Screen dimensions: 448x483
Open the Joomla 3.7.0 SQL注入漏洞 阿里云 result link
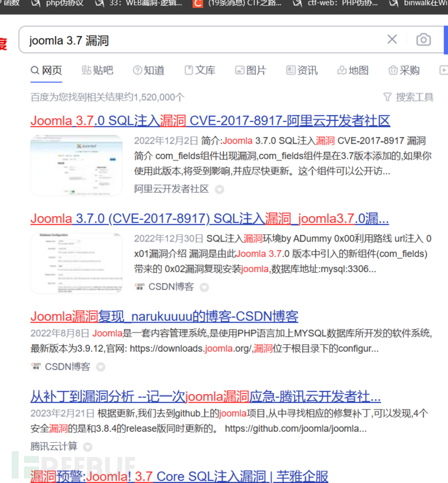(210, 120)
